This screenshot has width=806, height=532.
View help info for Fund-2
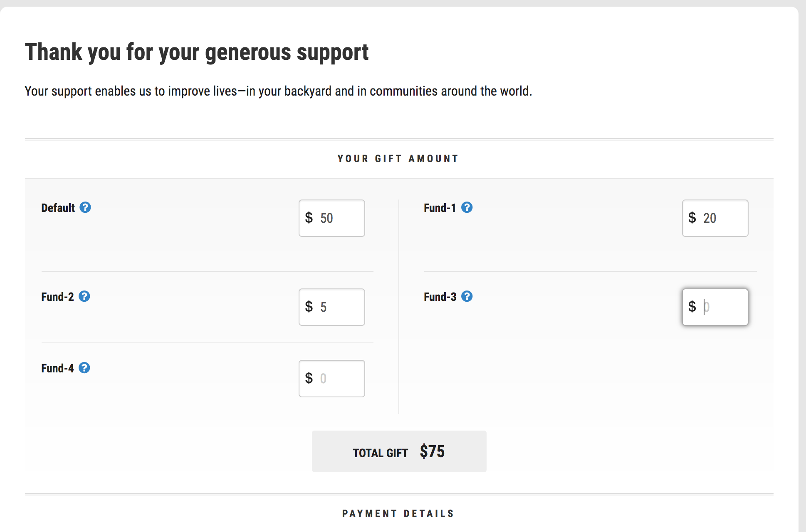click(x=85, y=296)
